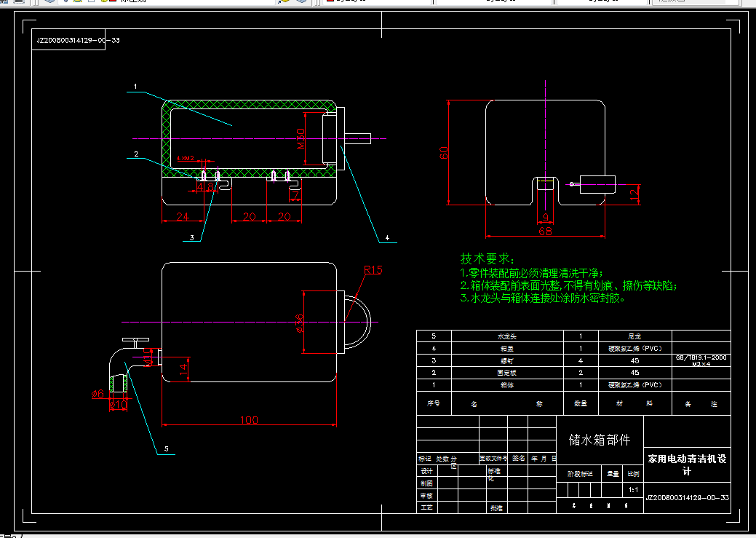Click the 1:1 scale value
The image size is (756, 538).
tap(633, 490)
